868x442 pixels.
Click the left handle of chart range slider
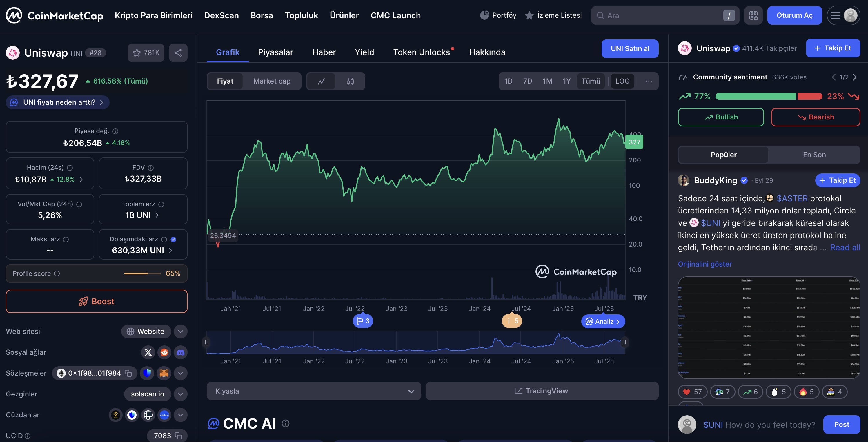tap(206, 342)
